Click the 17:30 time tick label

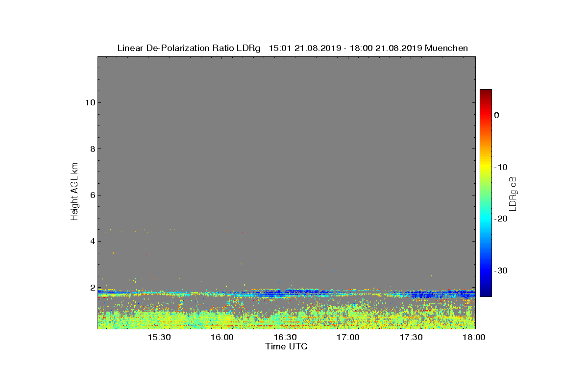[411, 338]
